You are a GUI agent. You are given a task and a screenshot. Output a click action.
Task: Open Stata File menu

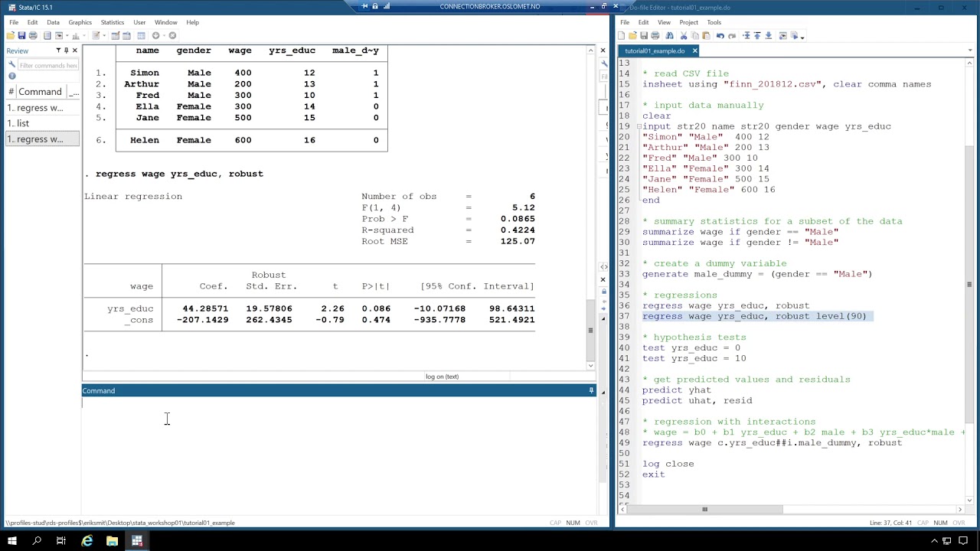[14, 22]
